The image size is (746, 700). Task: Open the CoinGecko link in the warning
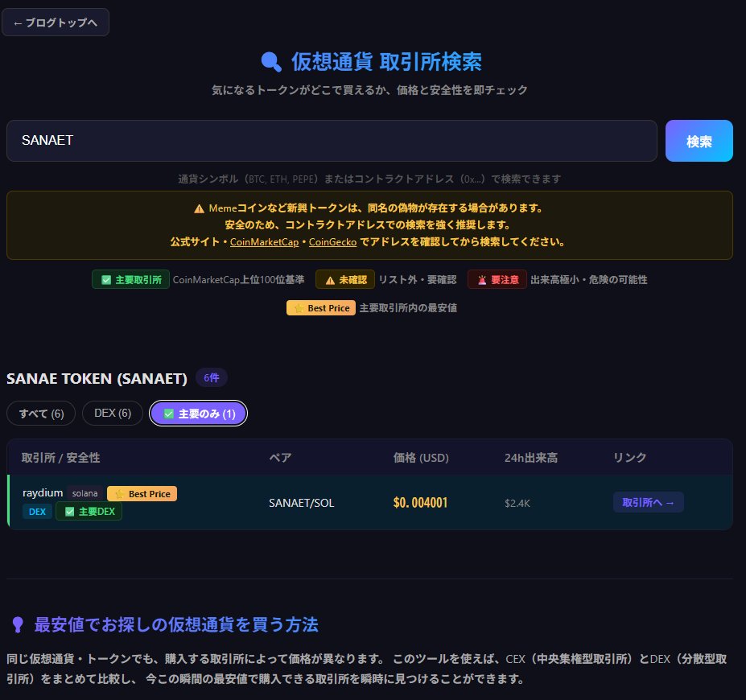tap(332, 242)
